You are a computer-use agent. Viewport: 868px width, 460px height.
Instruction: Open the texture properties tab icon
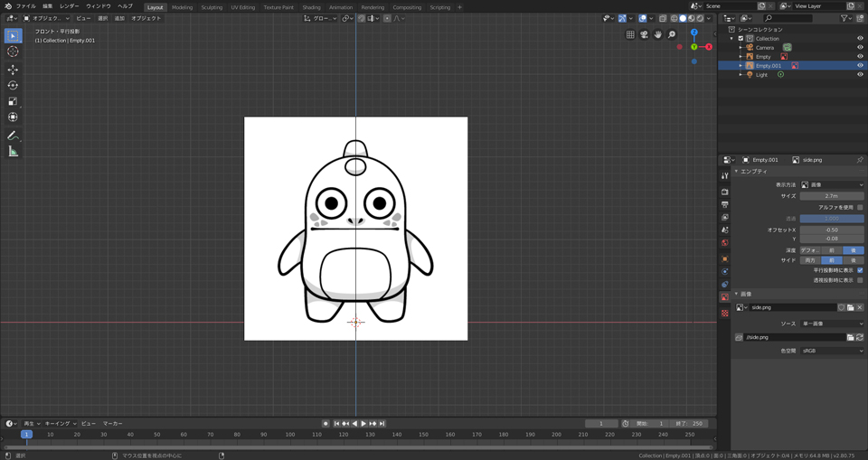pyautogui.click(x=725, y=314)
